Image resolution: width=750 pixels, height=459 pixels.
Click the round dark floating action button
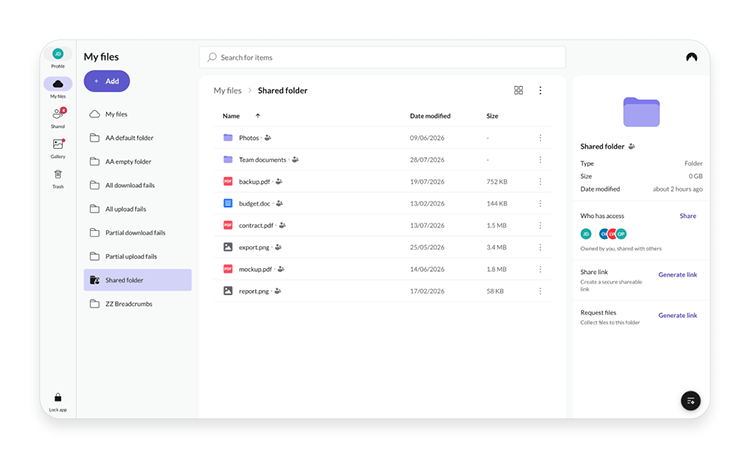pyautogui.click(x=691, y=401)
